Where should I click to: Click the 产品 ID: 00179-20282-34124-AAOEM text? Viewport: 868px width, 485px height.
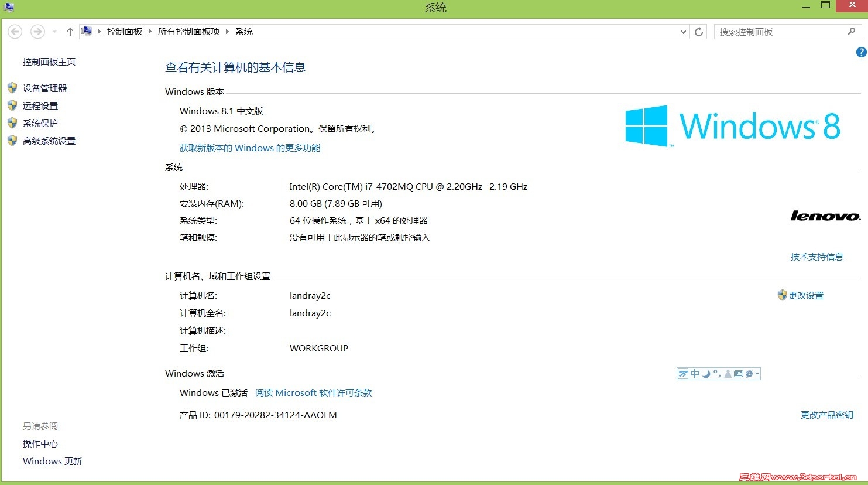click(258, 415)
